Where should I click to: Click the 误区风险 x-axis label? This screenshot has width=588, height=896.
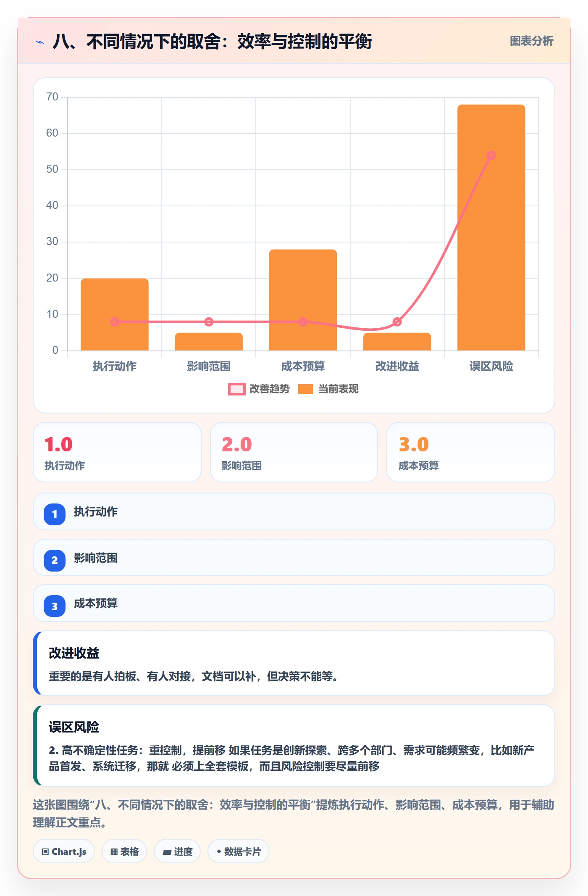click(491, 366)
